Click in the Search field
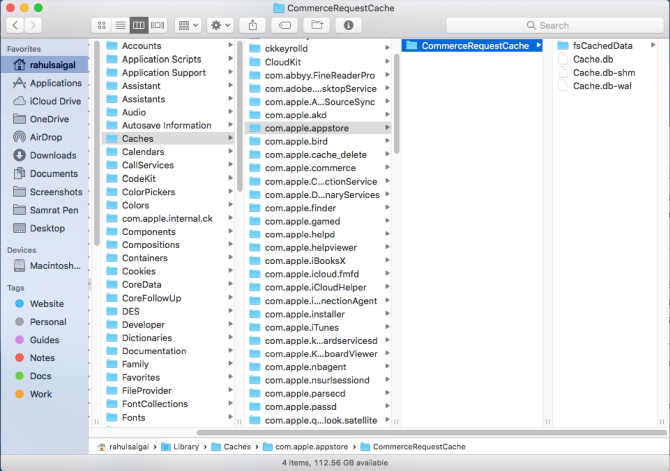The width and height of the screenshot is (670, 471). [554, 26]
